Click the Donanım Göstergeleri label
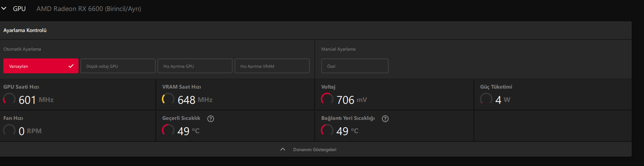Viewport: 644px width, 166px height. click(315, 150)
